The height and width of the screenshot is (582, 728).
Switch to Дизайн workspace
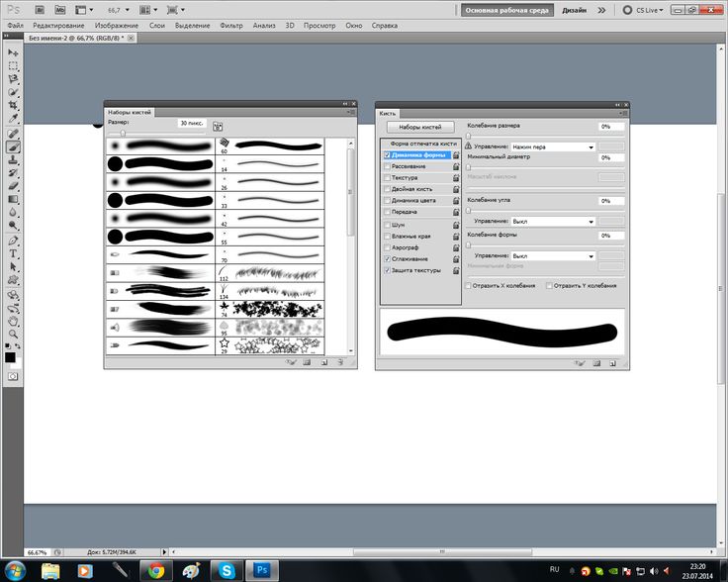[575, 10]
